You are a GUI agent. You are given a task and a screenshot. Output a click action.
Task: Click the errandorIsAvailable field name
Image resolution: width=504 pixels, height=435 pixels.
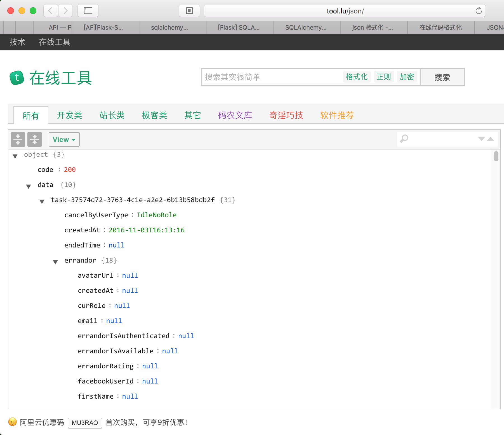pyautogui.click(x=116, y=351)
